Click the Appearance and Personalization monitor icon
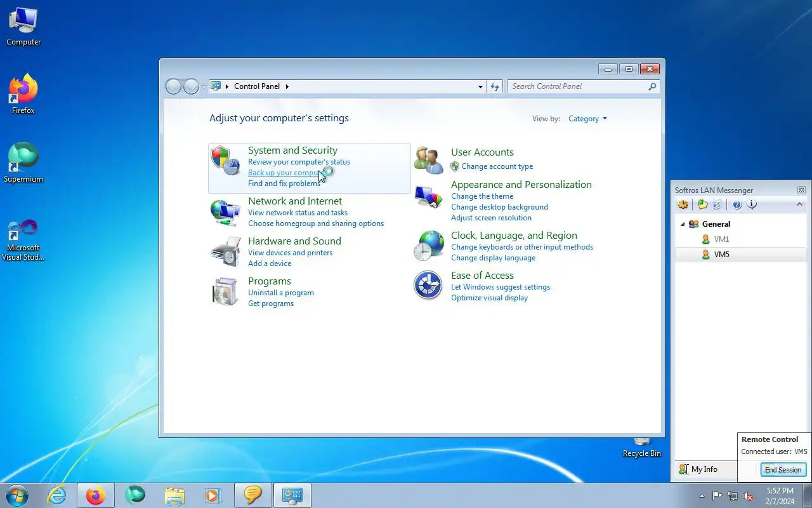The image size is (812, 508). point(429,197)
